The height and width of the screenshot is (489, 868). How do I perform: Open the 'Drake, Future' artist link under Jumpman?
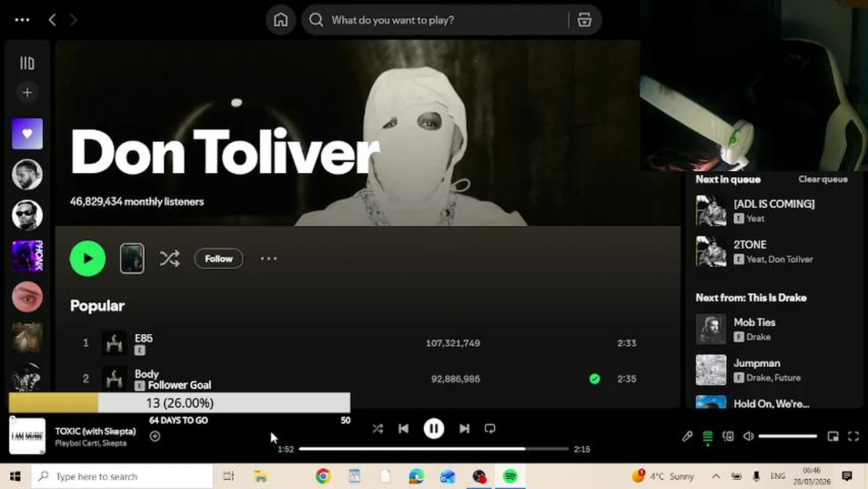point(774,378)
